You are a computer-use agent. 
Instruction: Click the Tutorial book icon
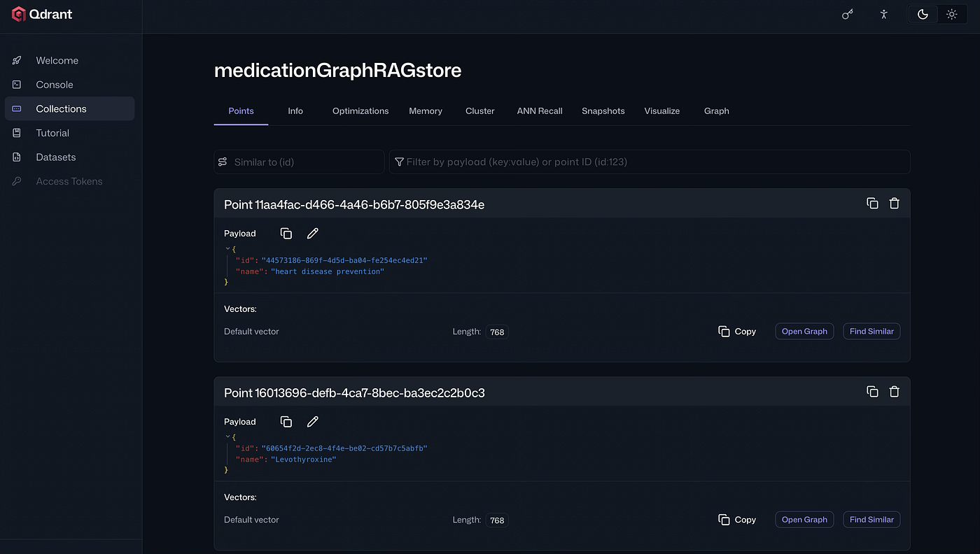[x=17, y=133]
